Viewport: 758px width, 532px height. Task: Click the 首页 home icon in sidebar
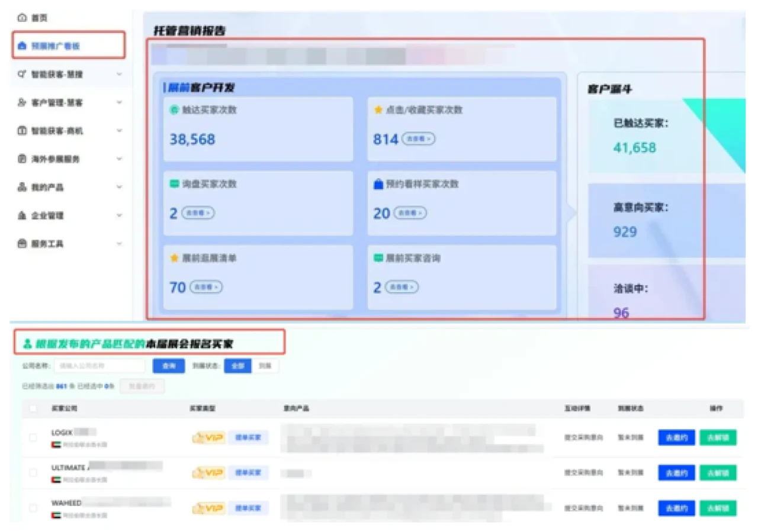[x=23, y=17]
